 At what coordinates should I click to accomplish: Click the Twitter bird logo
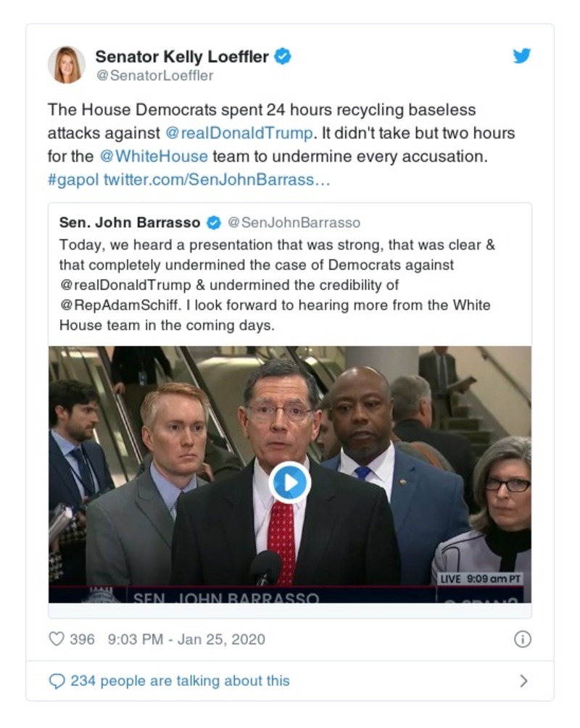click(522, 57)
